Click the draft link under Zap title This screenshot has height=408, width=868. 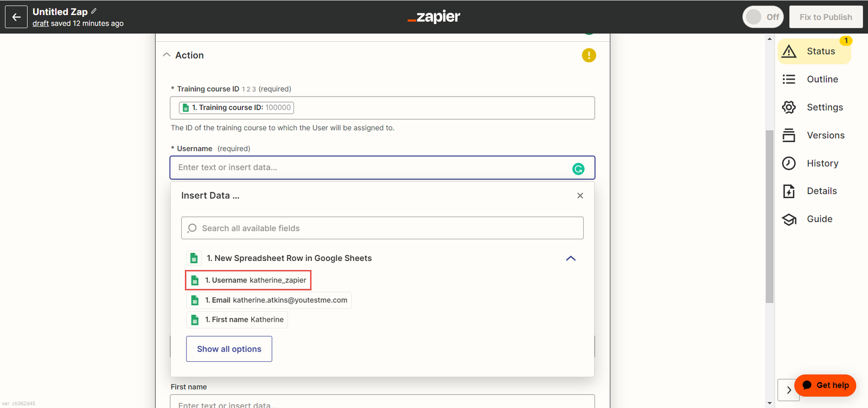(41, 23)
